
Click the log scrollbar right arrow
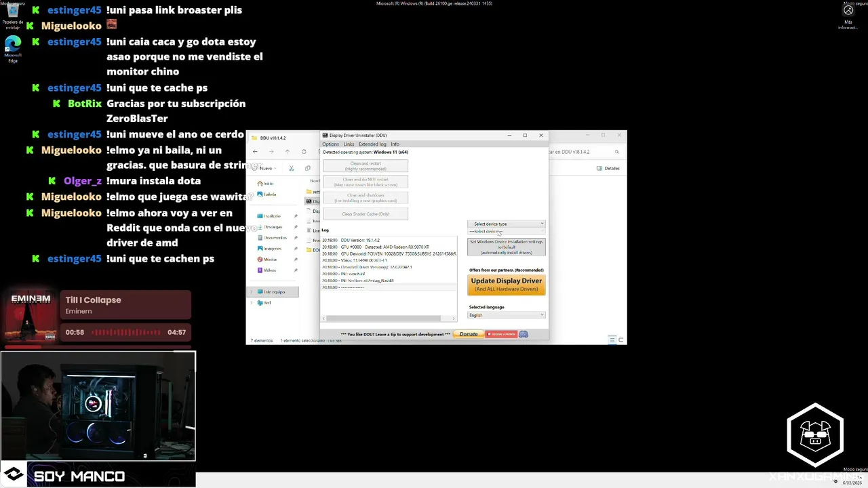[453, 319]
